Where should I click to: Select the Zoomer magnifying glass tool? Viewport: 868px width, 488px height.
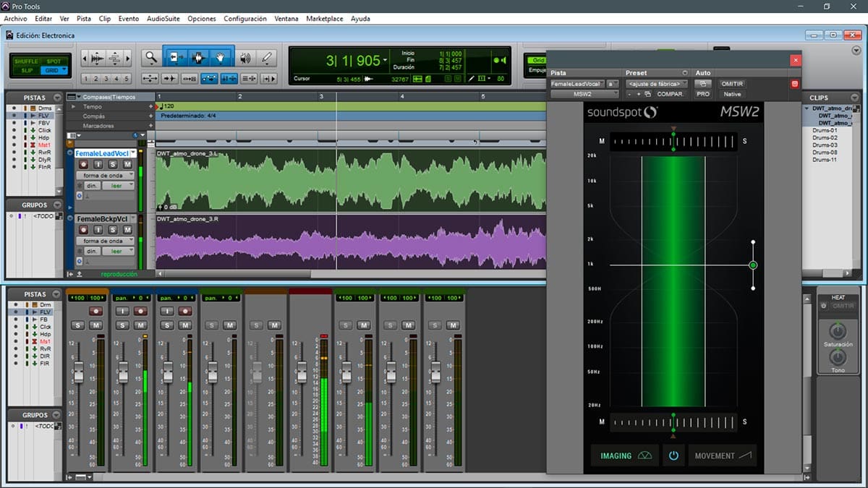[150, 58]
